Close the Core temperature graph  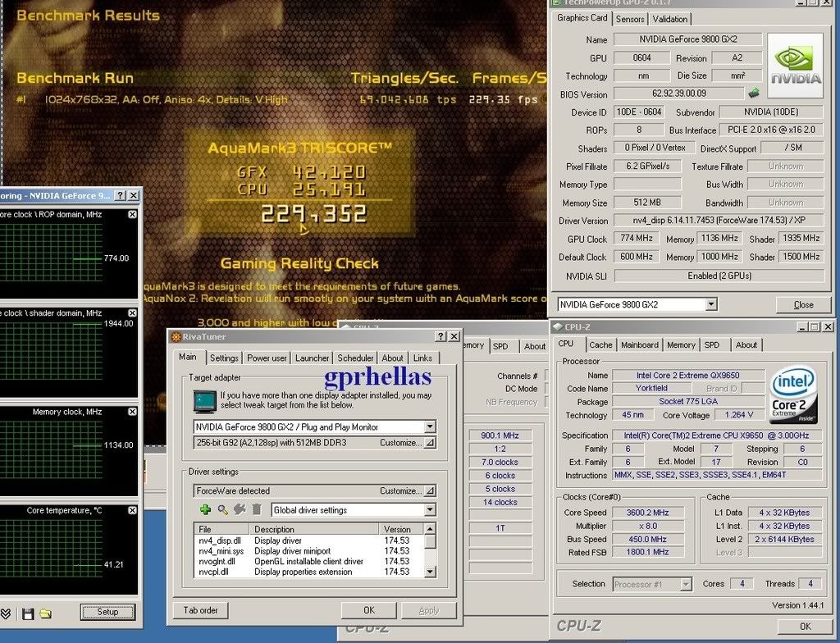(x=132, y=510)
